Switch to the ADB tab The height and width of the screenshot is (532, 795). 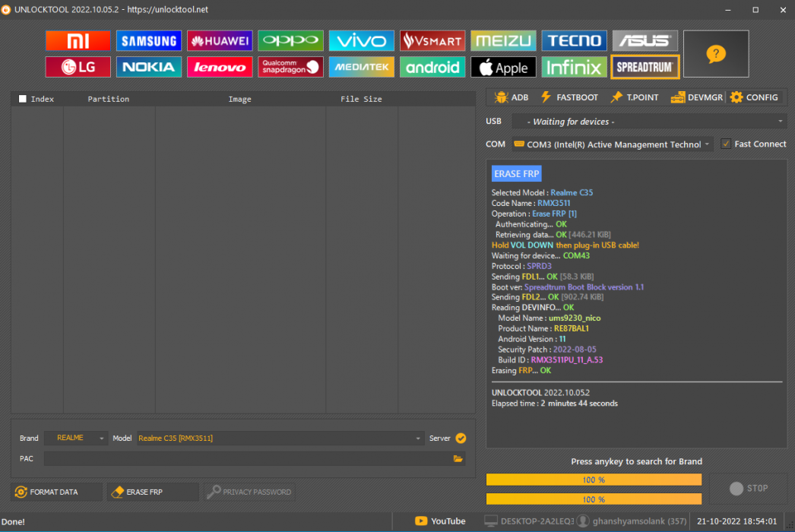click(x=512, y=97)
